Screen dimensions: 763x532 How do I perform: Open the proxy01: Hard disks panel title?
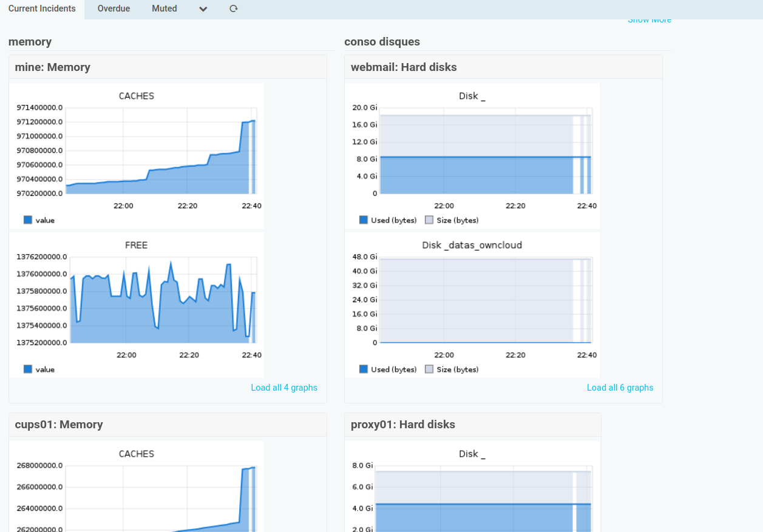pyautogui.click(x=403, y=425)
